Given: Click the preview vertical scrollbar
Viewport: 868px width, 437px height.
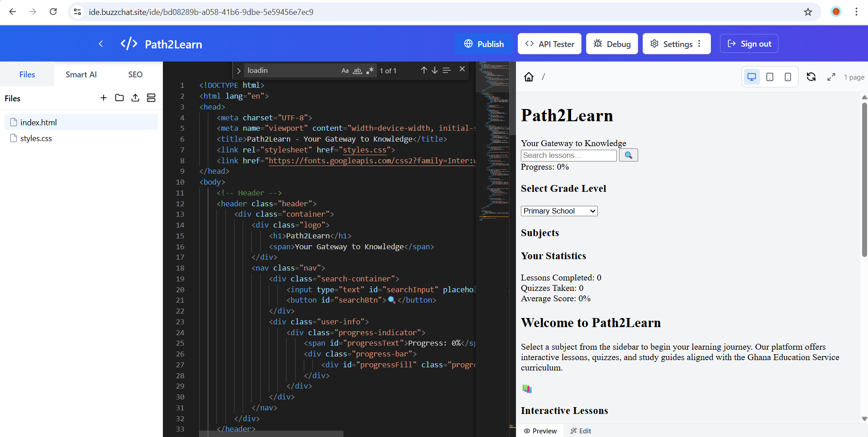Looking at the screenshot, I should click(x=864, y=181).
